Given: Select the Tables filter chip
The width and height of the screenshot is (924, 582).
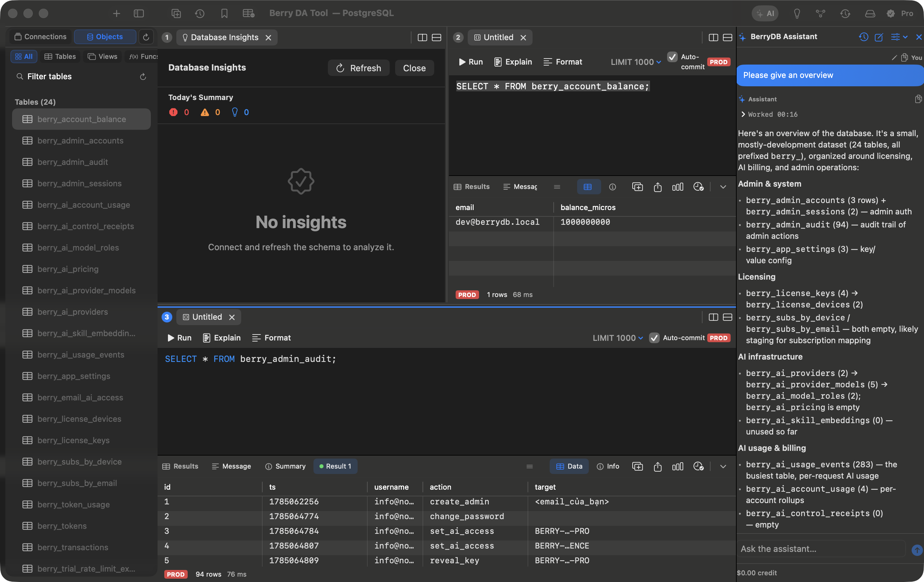Looking at the screenshot, I should (x=60, y=57).
